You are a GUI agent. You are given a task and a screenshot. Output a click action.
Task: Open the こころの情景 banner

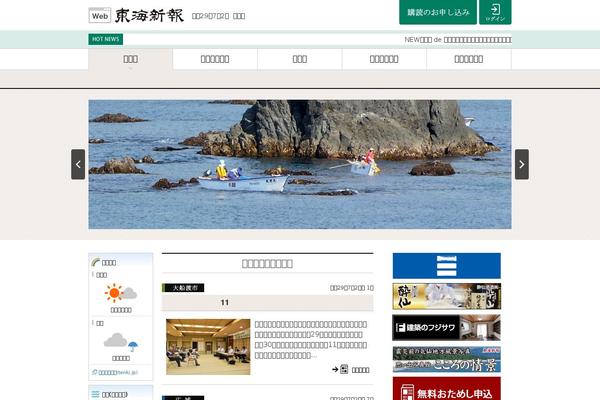coord(447,359)
